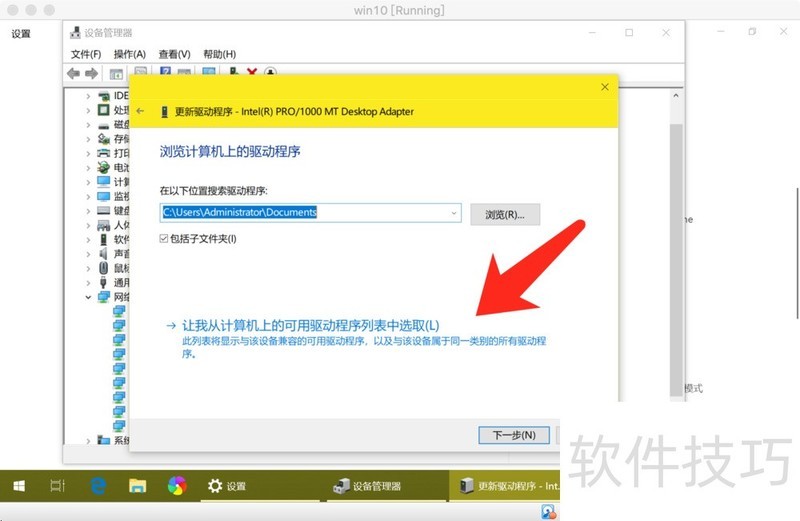Select the human interface (人体) device icon
This screenshot has height=521, width=800.
pos(104,225)
